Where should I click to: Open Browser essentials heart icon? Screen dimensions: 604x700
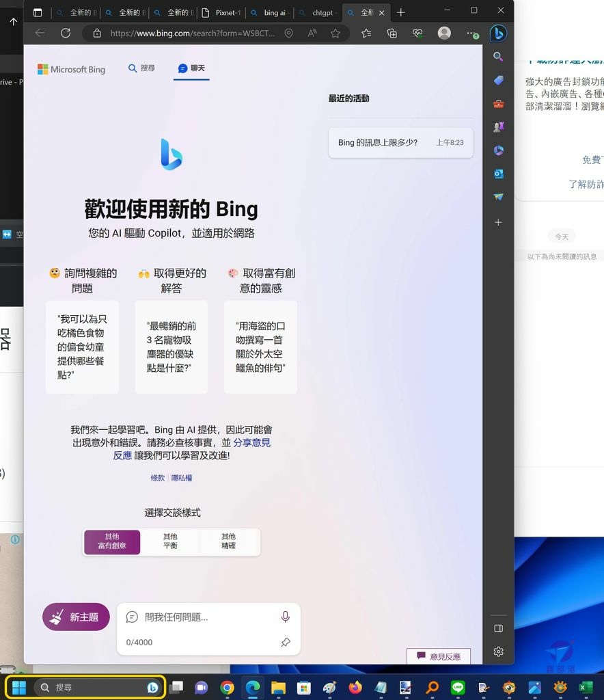coord(417,33)
